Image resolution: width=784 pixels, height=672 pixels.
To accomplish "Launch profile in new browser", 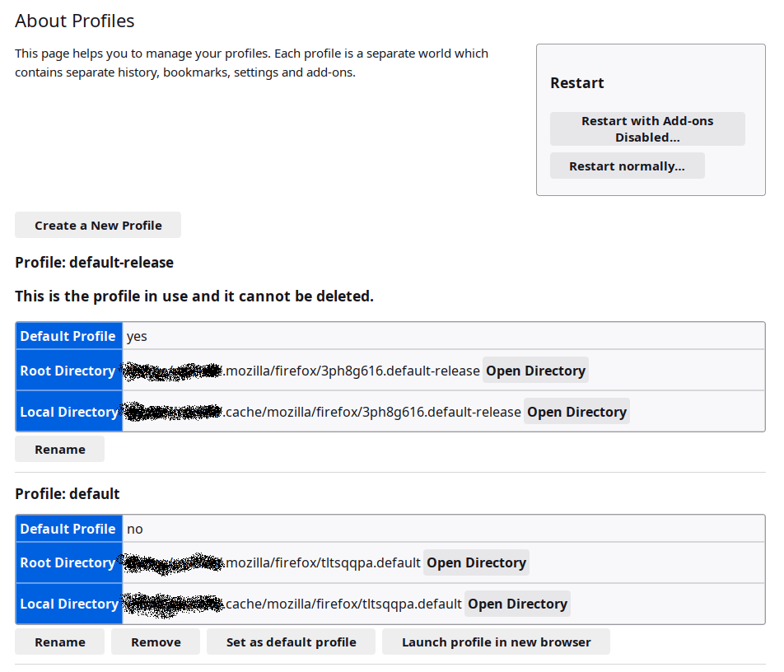I will (x=496, y=642).
